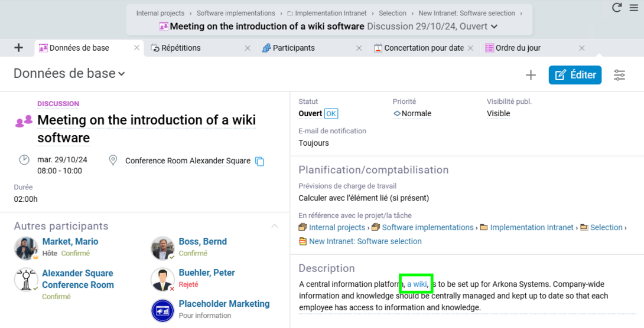
Task: Open Market, Mario participant profile
Action: (70, 241)
